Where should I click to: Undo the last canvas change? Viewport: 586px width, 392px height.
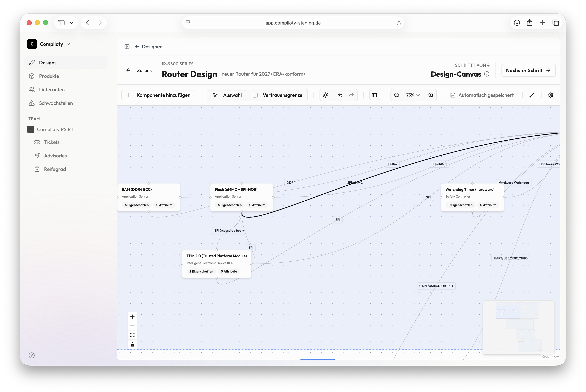click(x=340, y=95)
